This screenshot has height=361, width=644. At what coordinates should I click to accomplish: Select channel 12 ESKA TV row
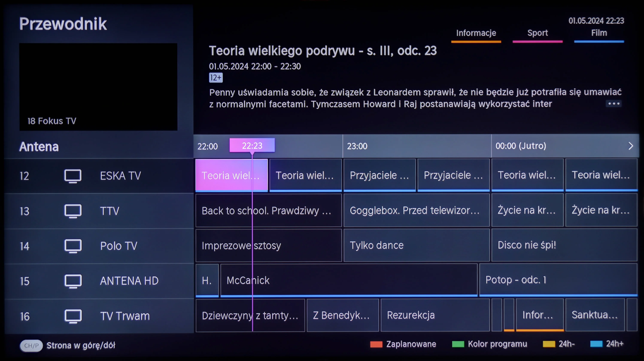[x=99, y=176]
